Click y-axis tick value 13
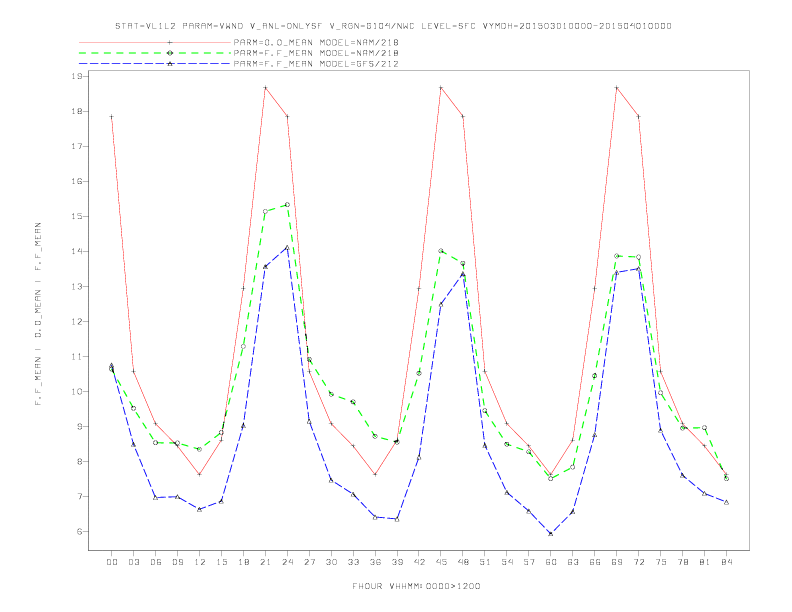This screenshot has height=612, width=792. [77, 286]
